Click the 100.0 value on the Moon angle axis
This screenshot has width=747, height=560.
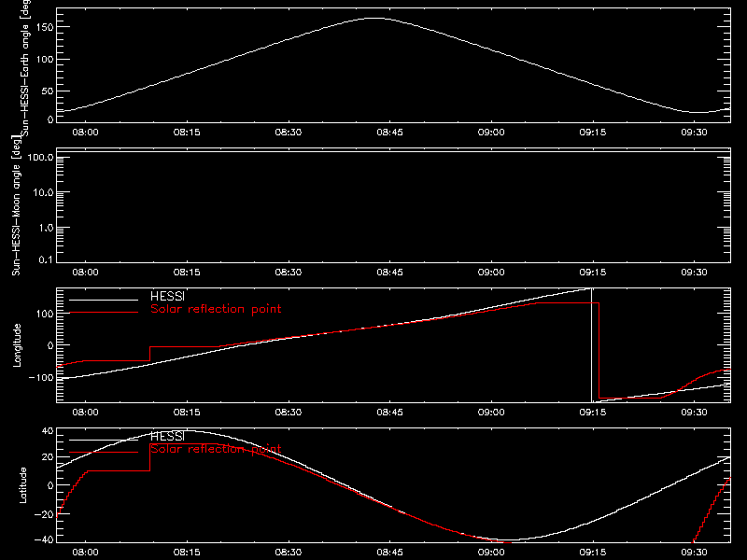(x=40, y=158)
